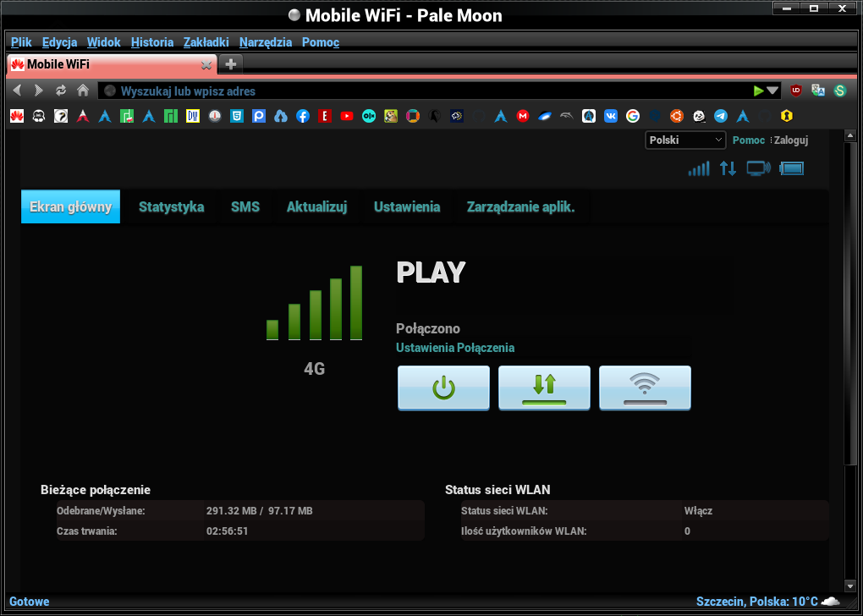This screenshot has height=616, width=863.
Task: Open the translate extension icon
Action: (x=818, y=91)
